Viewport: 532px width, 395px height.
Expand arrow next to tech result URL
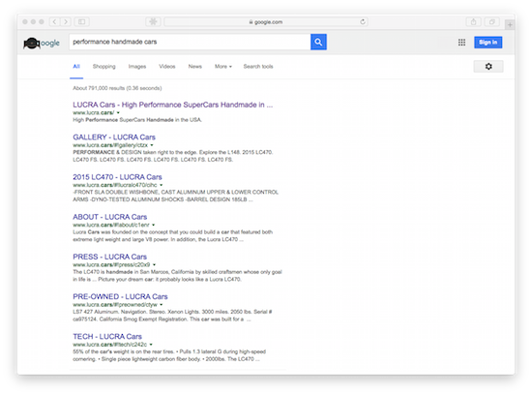pos(151,345)
